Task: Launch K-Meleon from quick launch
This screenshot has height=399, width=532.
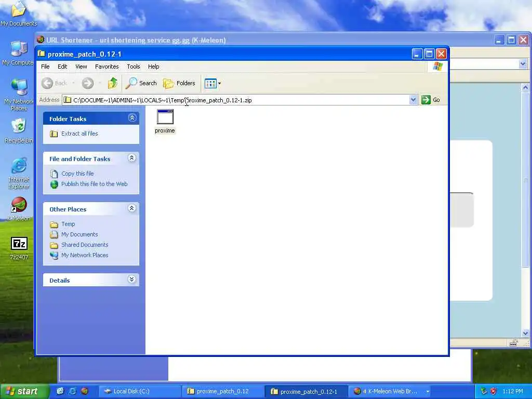Action: click(85, 391)
